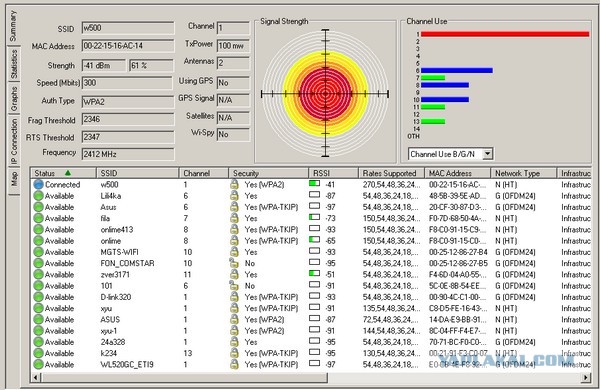This screenshot has height=390, width=600.
Task: Click the lock icon in the D-link320 row
Action: click(234, 297)
